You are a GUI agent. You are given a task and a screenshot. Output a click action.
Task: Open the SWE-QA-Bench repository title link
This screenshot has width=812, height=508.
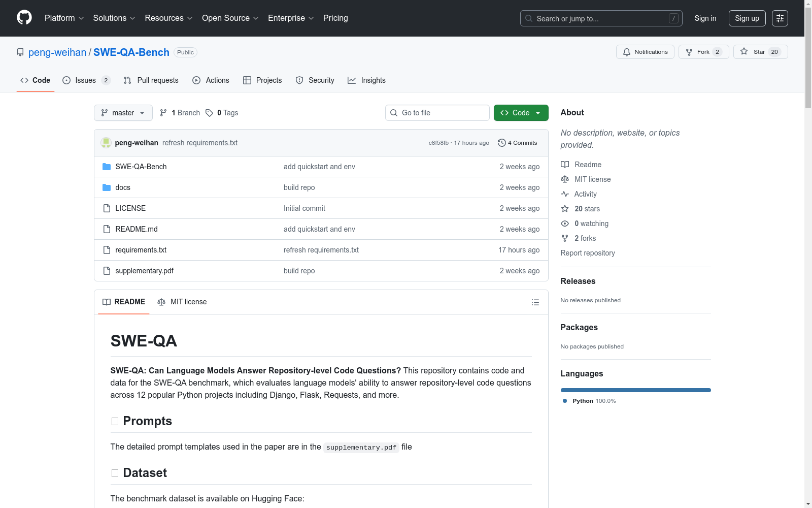point(131,52)
